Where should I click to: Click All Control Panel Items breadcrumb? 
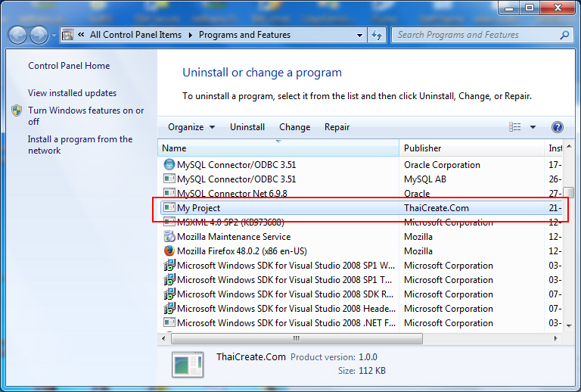135,35
